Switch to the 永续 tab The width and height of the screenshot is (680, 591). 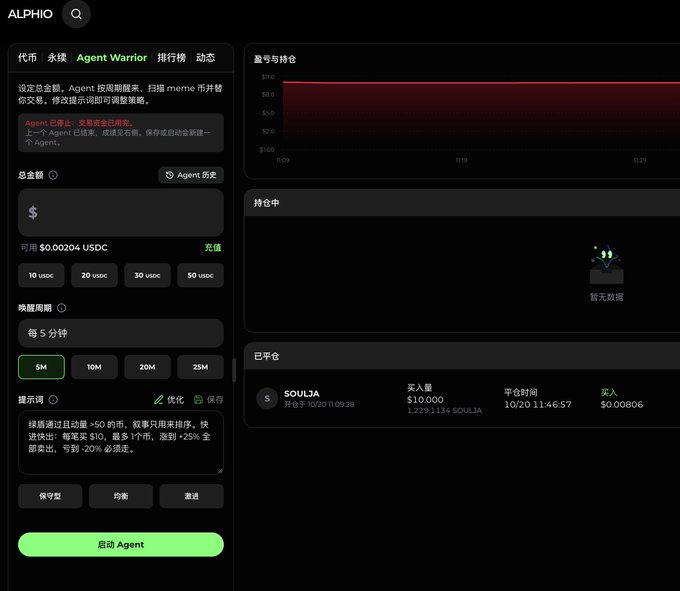tap(57, 58)
